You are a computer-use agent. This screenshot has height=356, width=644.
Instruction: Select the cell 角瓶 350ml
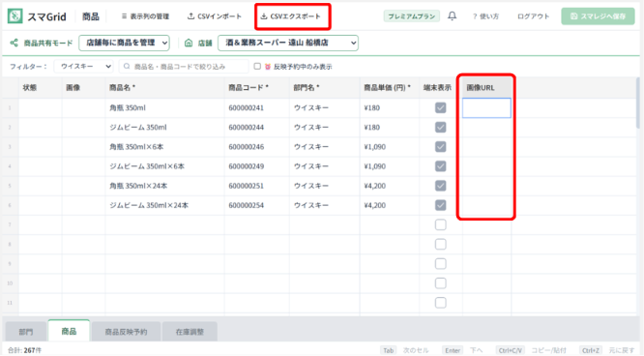(164, 107)
